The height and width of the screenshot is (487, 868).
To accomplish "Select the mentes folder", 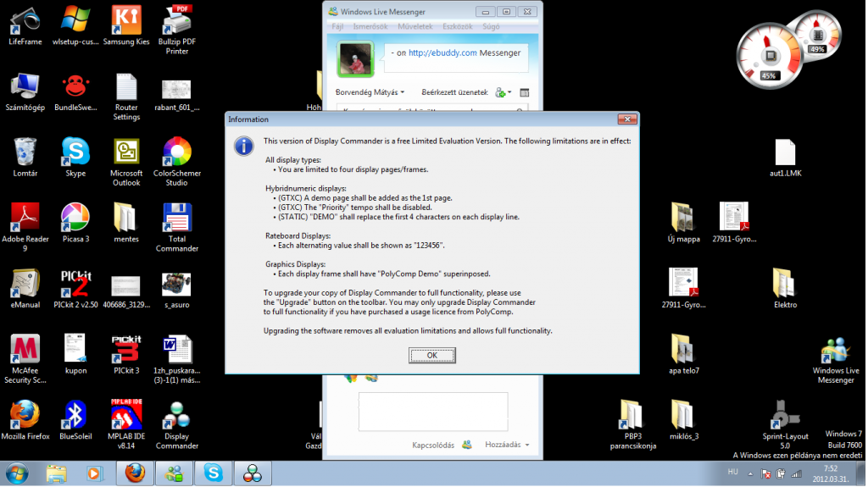I will click(126, 224).
